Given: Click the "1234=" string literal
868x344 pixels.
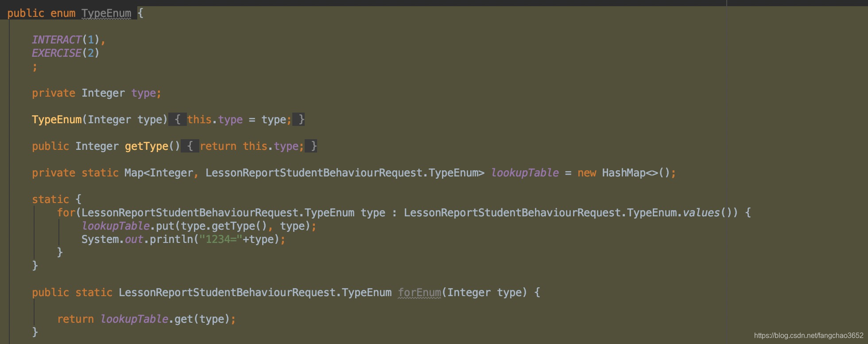Looking at the screenshot, I should tap(221, 239).
